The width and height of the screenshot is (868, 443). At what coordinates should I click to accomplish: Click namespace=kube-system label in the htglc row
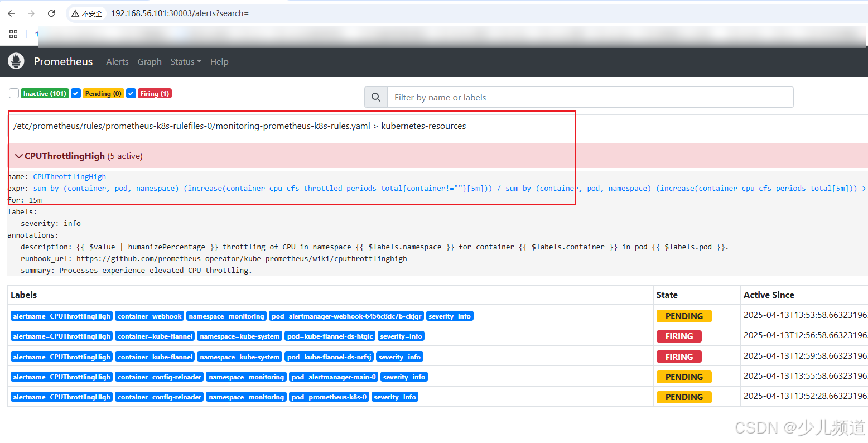[x=240, y=336]
